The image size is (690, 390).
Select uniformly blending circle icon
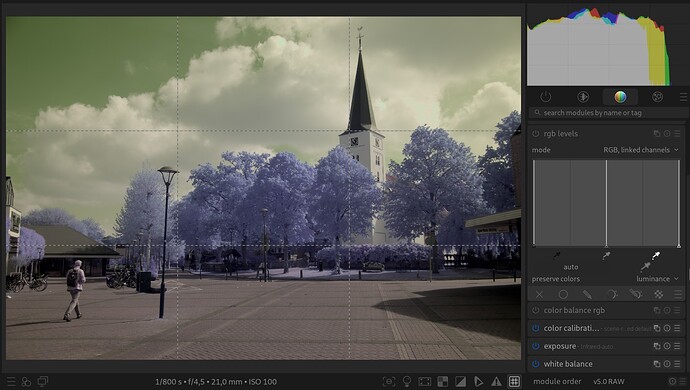(x=563, y=294)
